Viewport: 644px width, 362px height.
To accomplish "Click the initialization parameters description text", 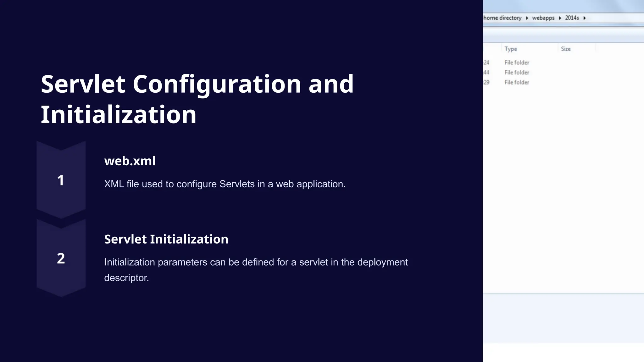I will (256, 270).
